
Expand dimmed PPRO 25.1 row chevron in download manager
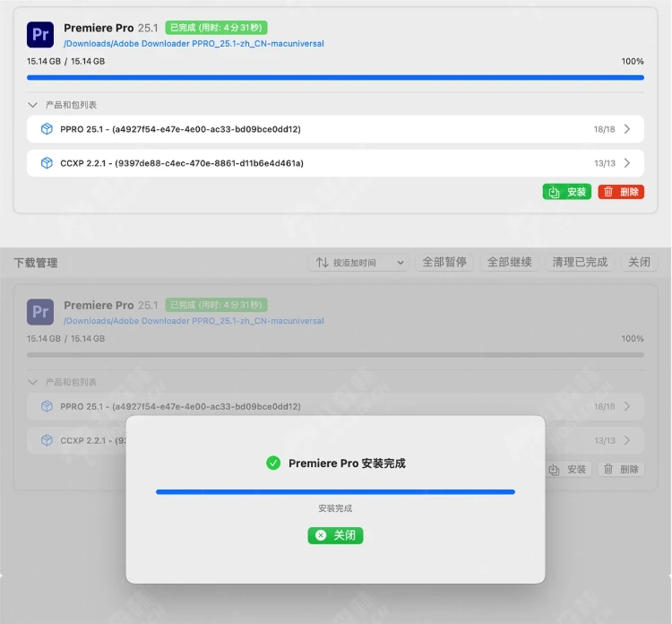click(x=627, y=406)
